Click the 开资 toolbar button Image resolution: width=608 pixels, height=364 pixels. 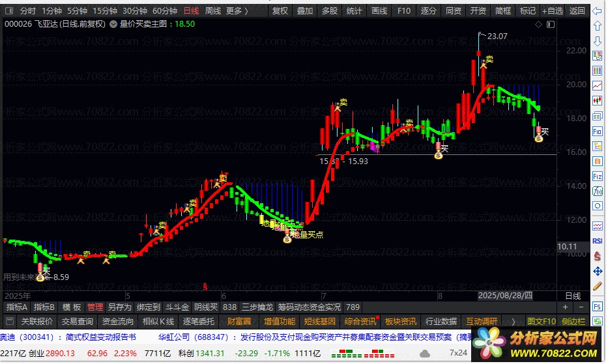(x=478, y=11)
